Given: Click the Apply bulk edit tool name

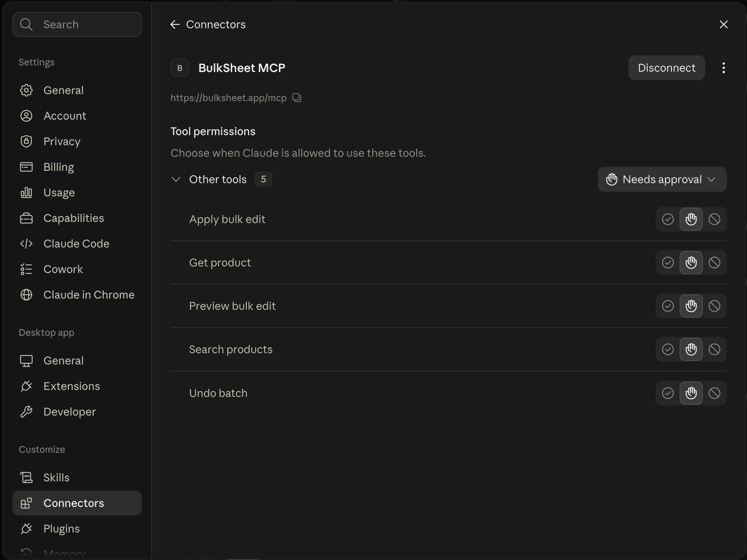Looking at the screenshot, I should pos(227,219).
